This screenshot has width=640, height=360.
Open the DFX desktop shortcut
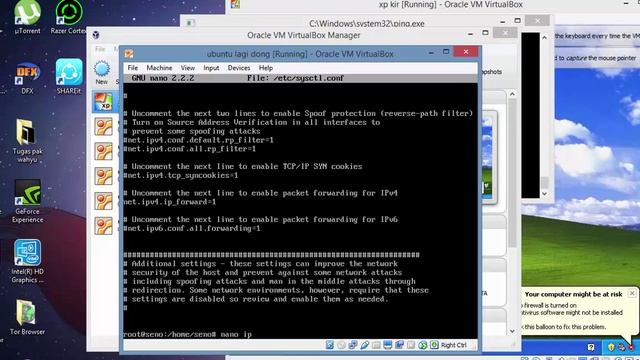[x=27, y=78]
